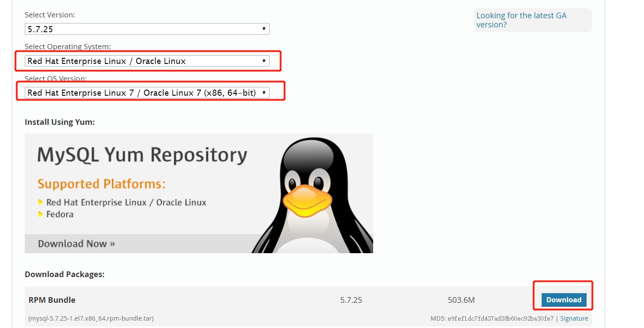
Task: Open the Select Operating System dropdown
Action: click(x=147, y=61)
